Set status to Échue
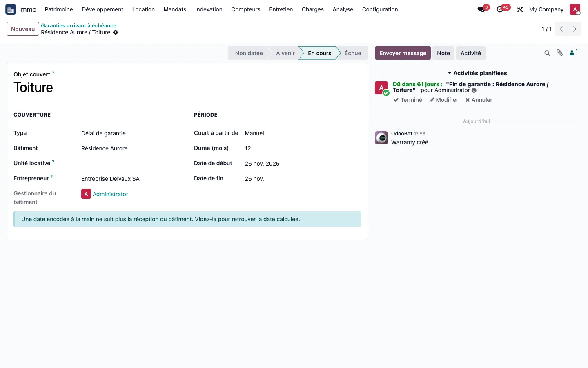The height and width of the screenshot is (368, 588). 353,53
